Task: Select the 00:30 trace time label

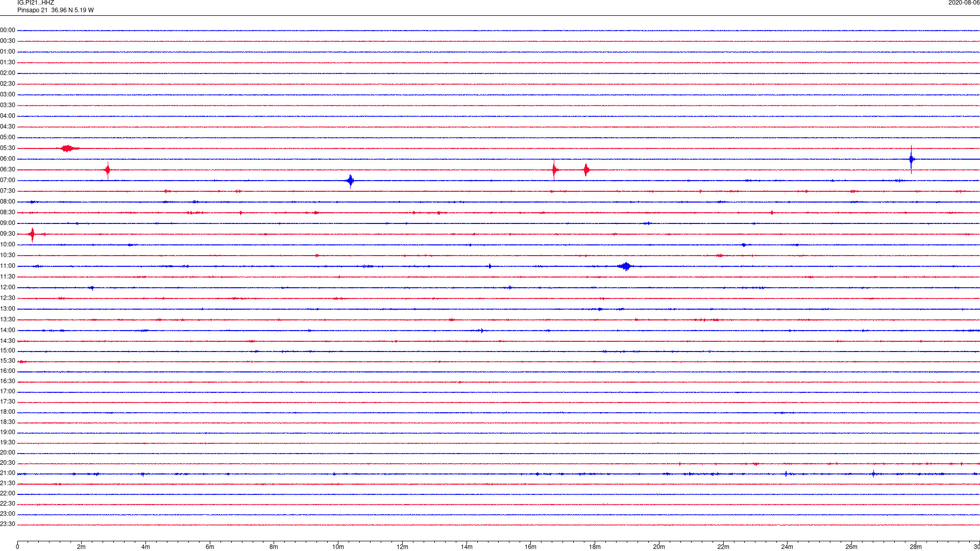Action: click(x=8, y=41)
